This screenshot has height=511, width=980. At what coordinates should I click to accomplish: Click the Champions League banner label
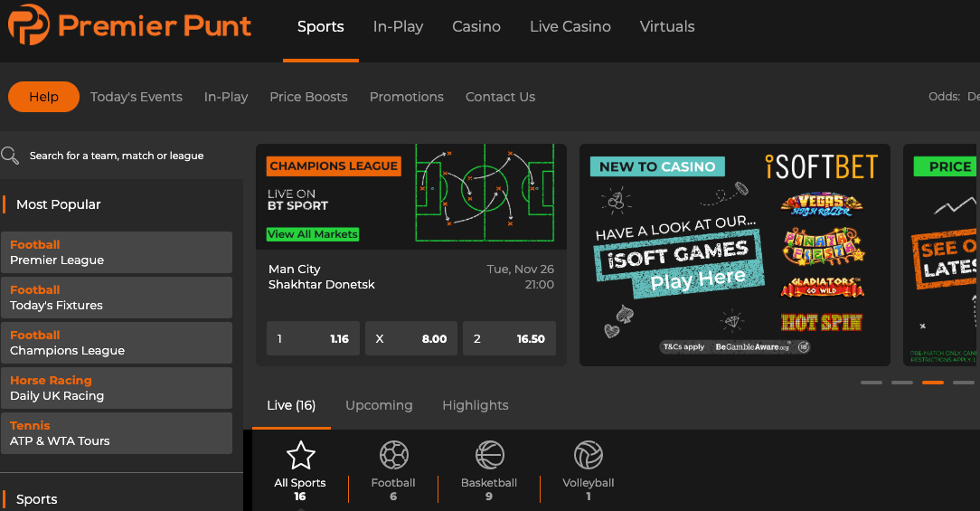[x=334, y=166]
